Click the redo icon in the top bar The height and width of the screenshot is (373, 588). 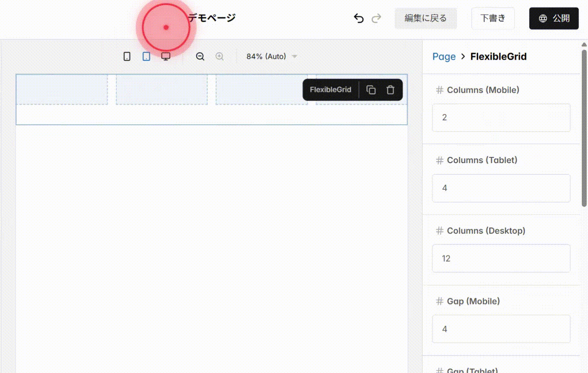tap(376, 18)
